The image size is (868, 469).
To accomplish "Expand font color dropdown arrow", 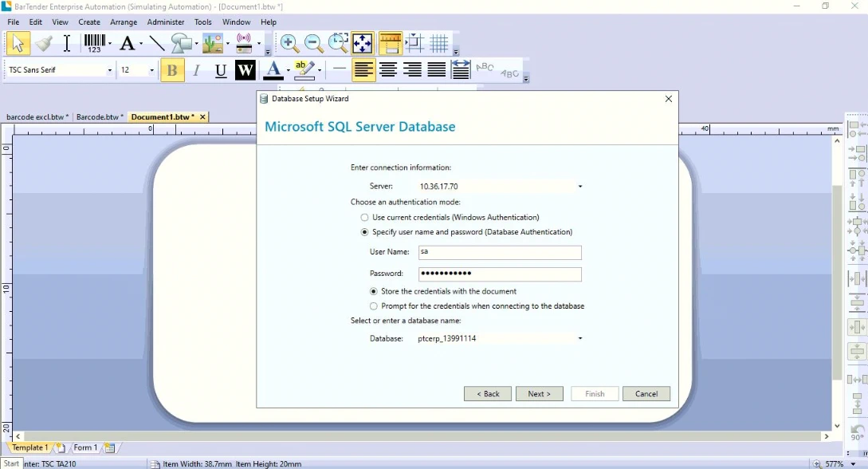I will point(288,70).
